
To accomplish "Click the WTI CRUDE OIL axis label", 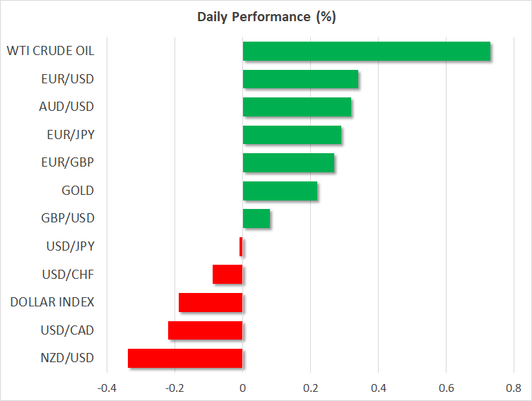I will click(x=50, y=51).
